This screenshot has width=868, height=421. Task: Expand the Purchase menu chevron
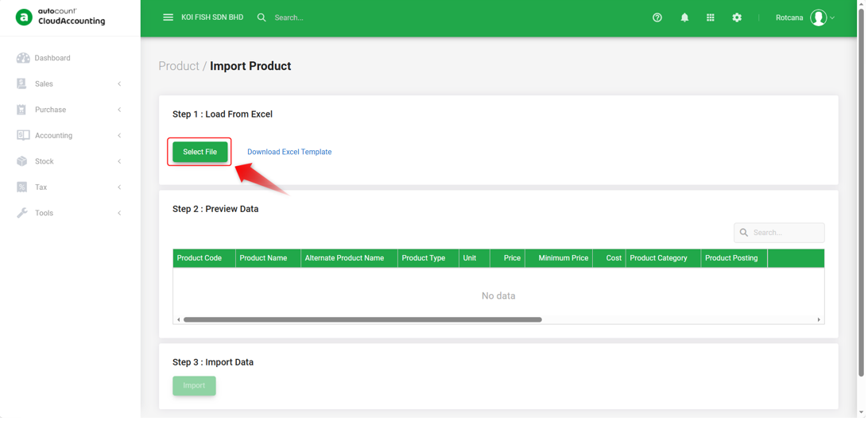coord(119,110)
